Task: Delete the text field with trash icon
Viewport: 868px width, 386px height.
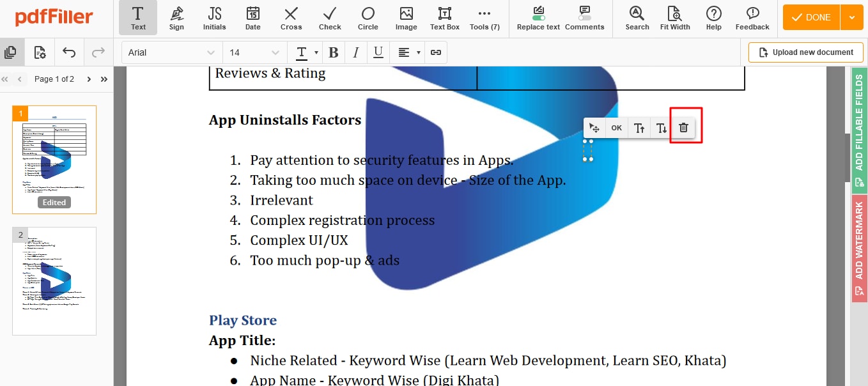Action: [683, 128]
